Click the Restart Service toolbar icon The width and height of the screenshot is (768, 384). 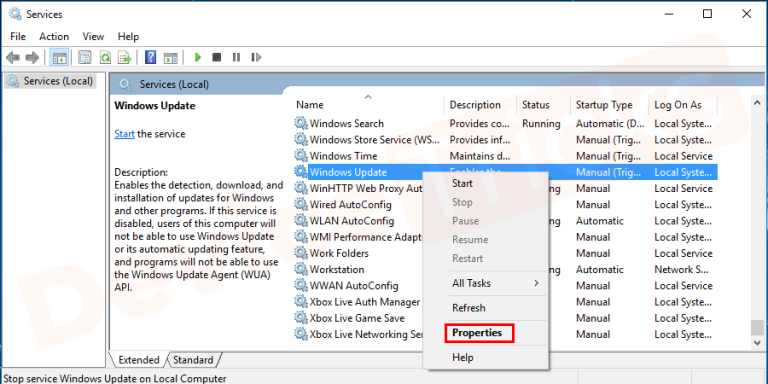tap(256, 58)
